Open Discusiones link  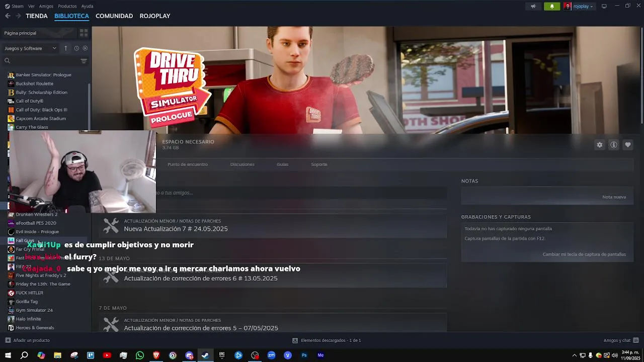click(x=242, y=164)
